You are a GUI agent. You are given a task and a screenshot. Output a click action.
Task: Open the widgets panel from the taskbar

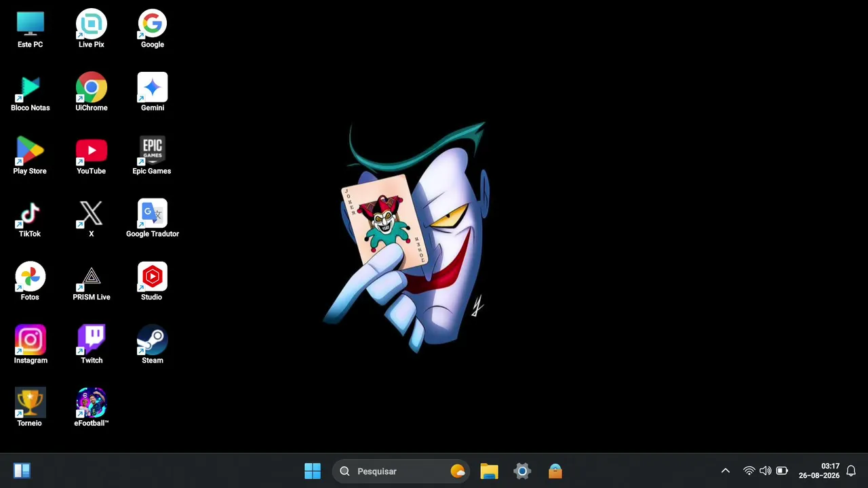click(x=22, y=471)
